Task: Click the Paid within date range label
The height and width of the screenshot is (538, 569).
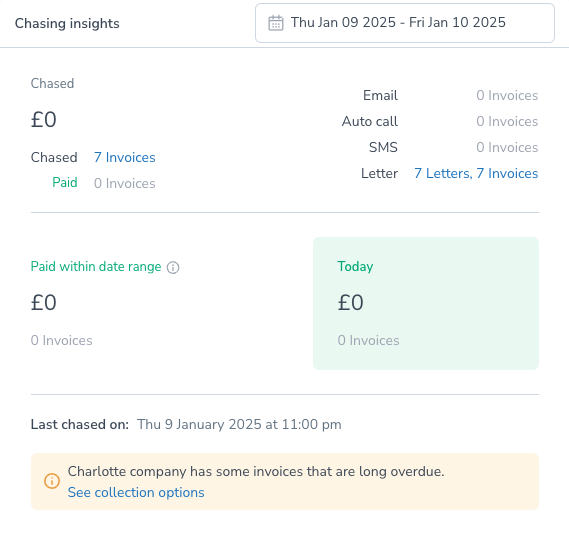Action: 96,267
